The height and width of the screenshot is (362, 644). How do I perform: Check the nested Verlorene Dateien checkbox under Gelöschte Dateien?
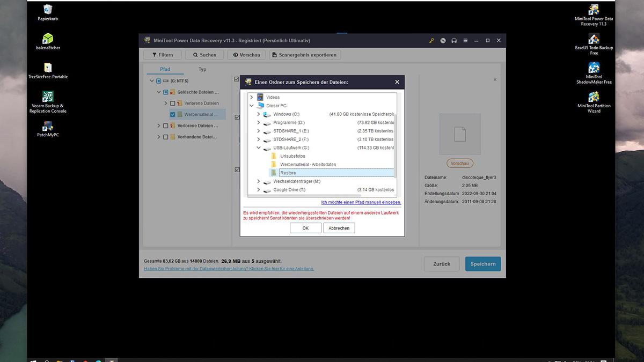click(x=173, y=104)
